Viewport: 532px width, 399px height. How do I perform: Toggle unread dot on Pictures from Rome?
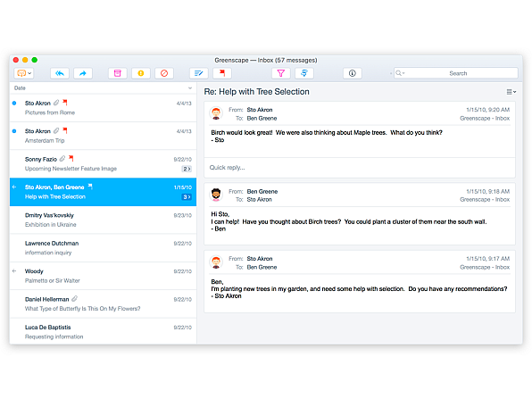(x=14, y=104)
